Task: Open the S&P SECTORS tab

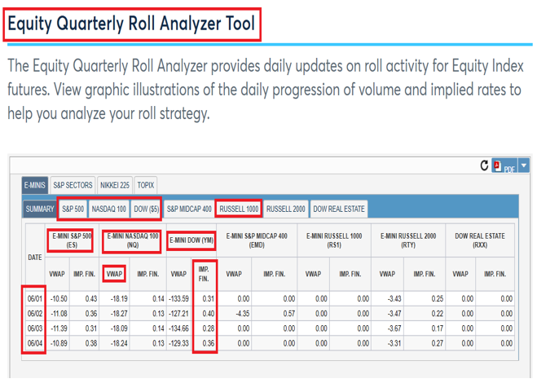Action: point(73,185)
